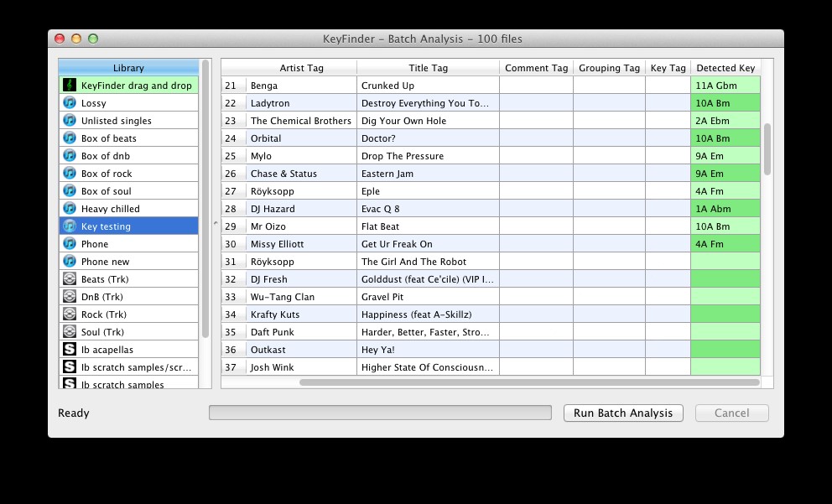Click the batch analysis progress bar

point(380,413)
